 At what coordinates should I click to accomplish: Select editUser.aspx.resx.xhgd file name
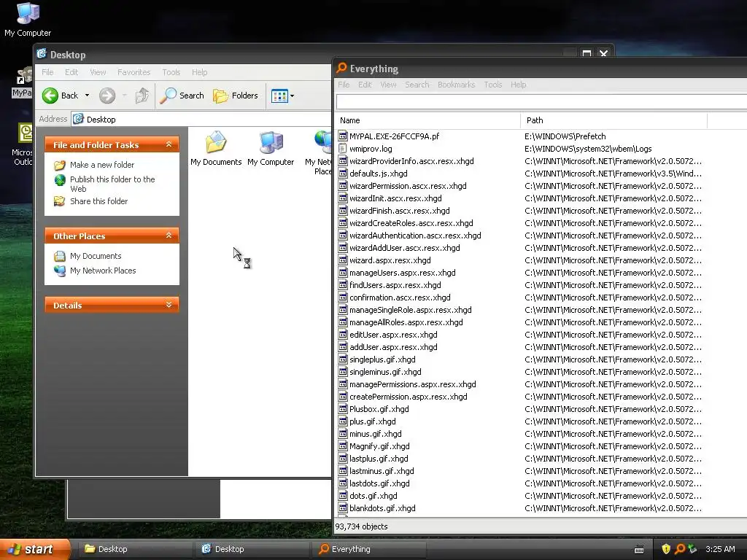(x=393, y=335)
